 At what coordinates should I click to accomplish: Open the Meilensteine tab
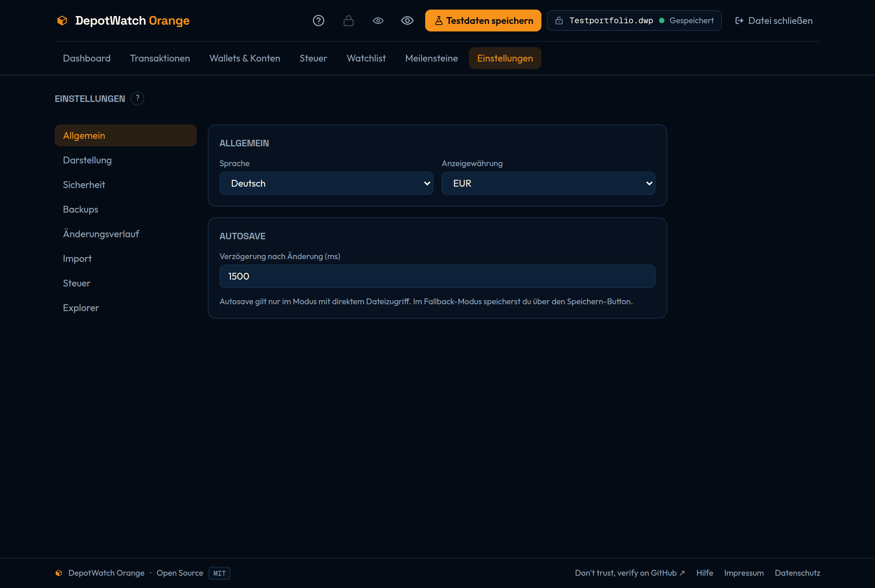pos(431,58)
